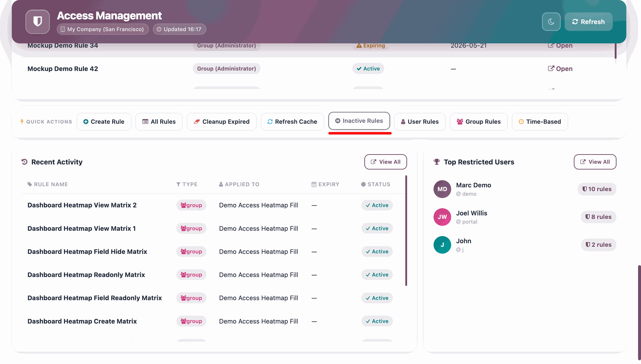Viewport: 641px width, 364px height.
Task: Click Marc Demo's 10 rules badge
Action: [597, 189]
